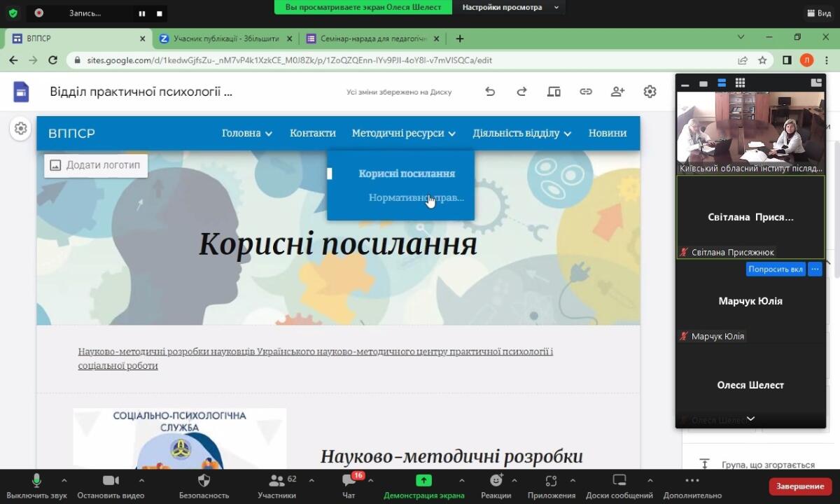Open header settings gear beside ВППСР

20,128
